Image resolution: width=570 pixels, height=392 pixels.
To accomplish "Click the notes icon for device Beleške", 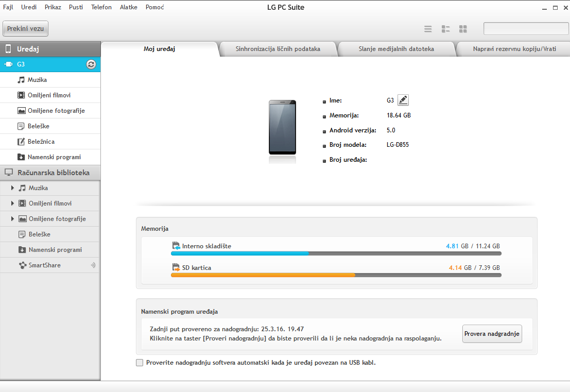I will pyautogui.click(x=21, y=126).
